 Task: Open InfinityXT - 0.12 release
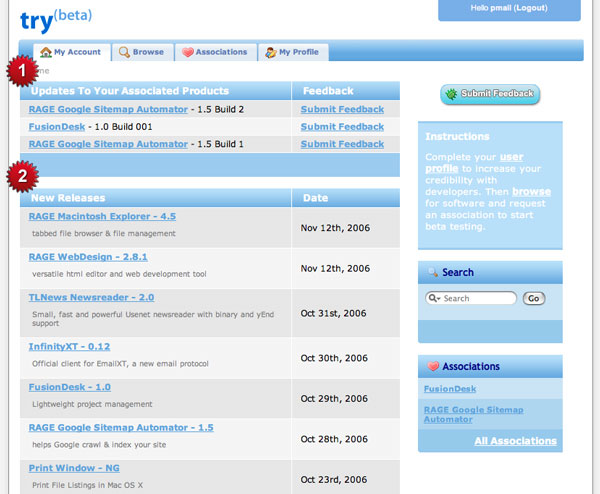pyautogui.click(x=69, y=347)
